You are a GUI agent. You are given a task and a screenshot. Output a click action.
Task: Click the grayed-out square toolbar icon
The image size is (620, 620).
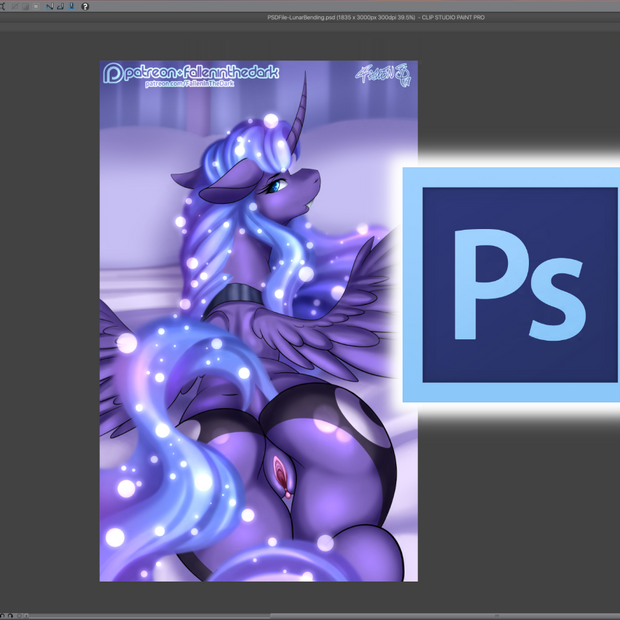coord(36,6)
